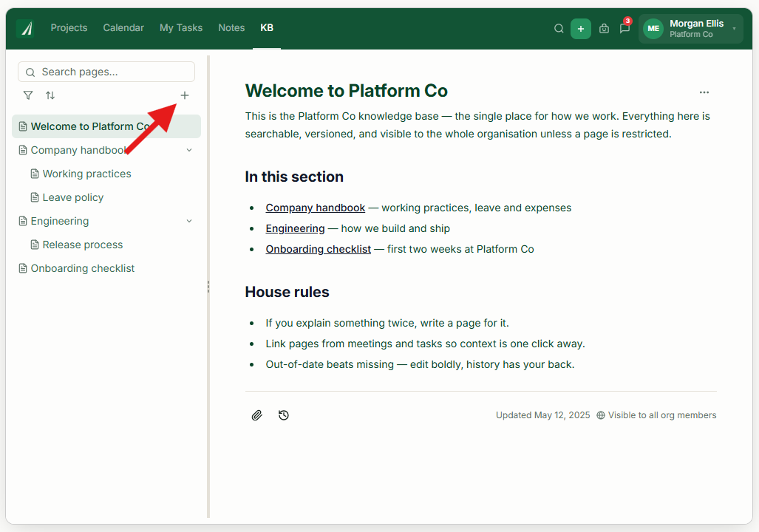759x532 pixels.
Task: Click the magnifier icon in the page search box
Action: (x=30, y=72)
